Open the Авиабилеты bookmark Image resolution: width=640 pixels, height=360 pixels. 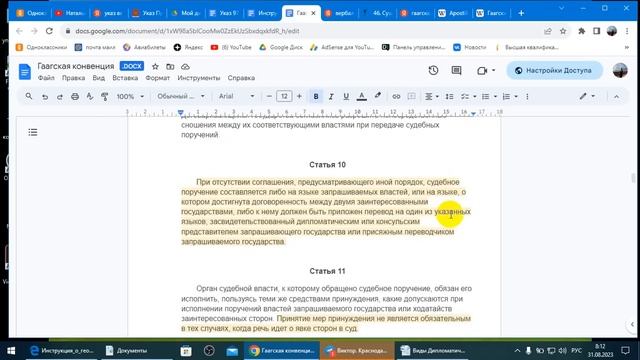tap(144, 47)
